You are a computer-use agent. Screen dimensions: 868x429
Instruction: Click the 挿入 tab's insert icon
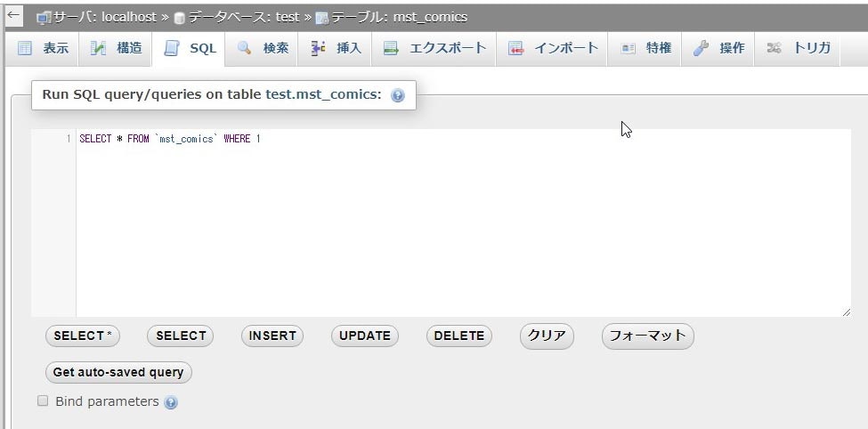click(x=318, y=49)
